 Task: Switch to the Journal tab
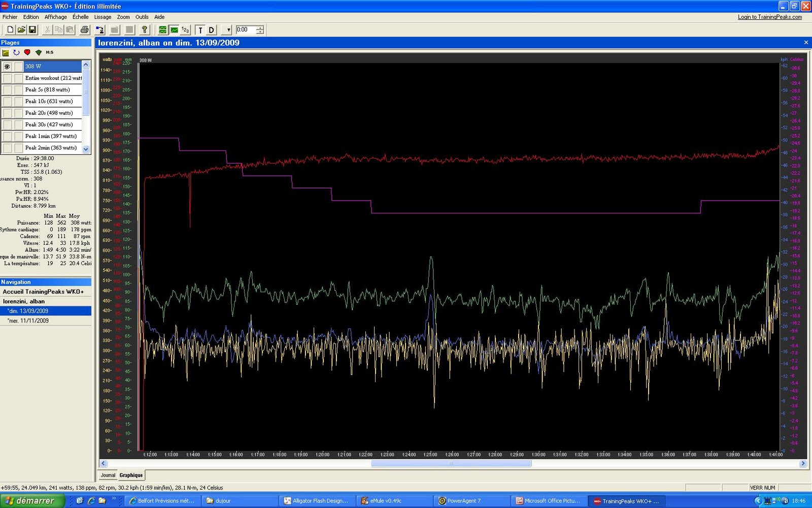pos(108,475)
